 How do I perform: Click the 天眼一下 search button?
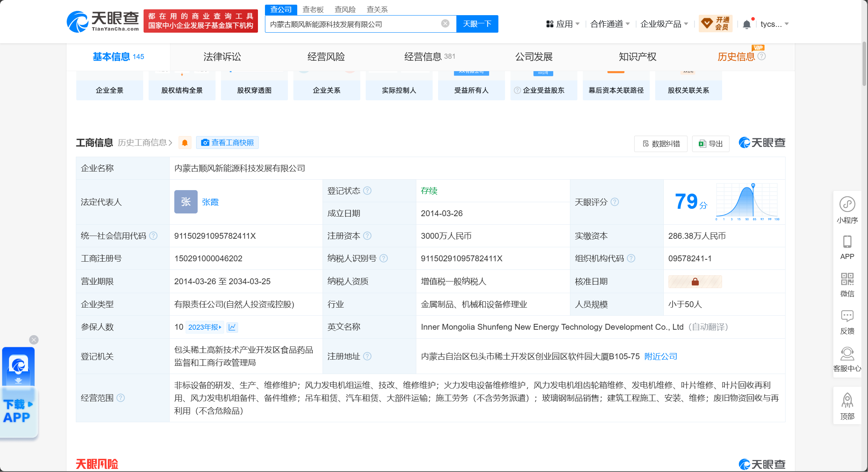click(x=477, y=24)
